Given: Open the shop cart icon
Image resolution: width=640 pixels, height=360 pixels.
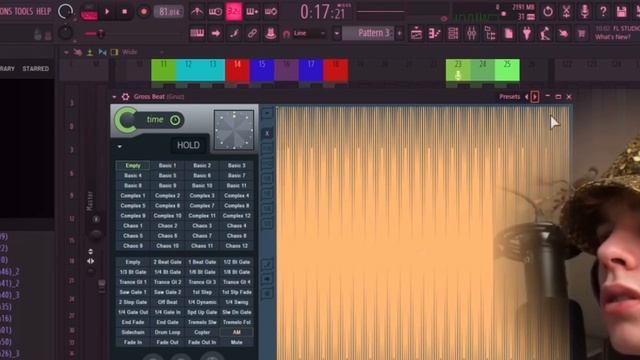Looking at the screenshot, I should 582,33.
